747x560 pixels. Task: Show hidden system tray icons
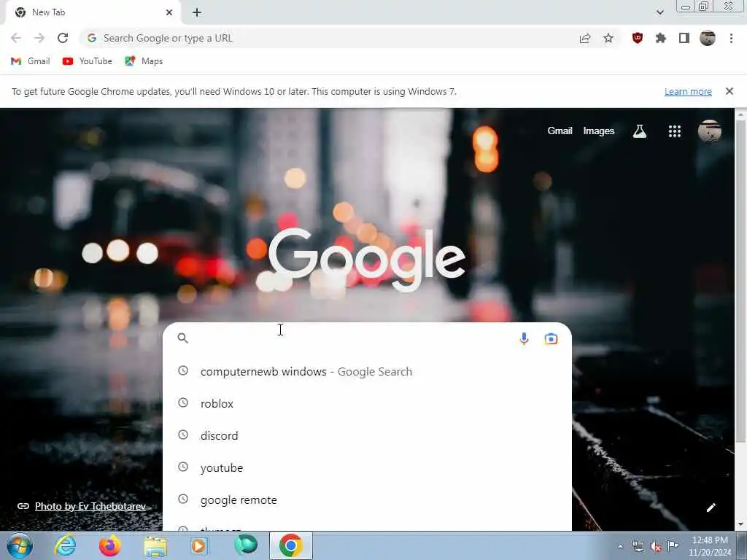(620, 546)
